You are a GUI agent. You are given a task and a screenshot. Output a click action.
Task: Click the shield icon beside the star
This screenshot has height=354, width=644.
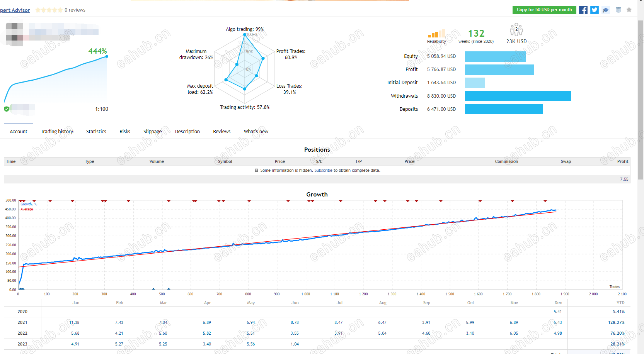[618, 10]
